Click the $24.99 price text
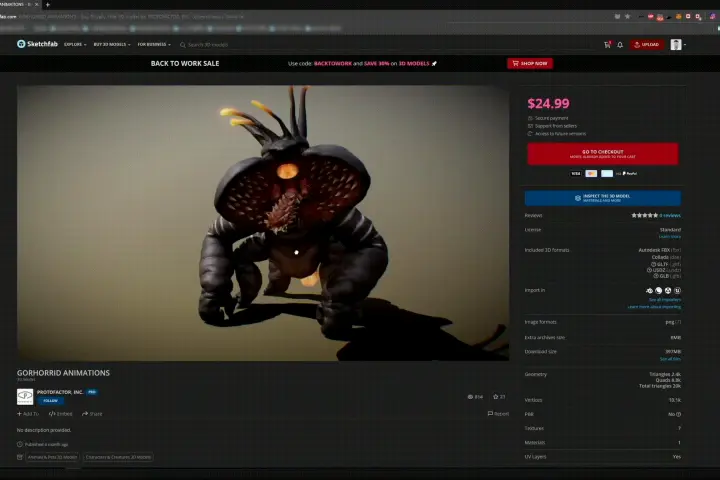The image size is (720, 480). (x=548, y=103)
